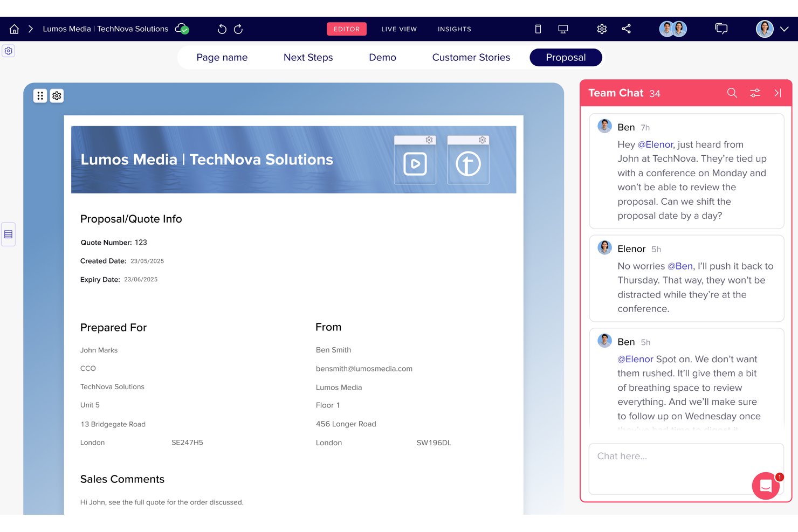The width and height of the screenshot is (798, 532).
Task: Click the banner title Lumos Media | TechNova Solutions
Action: pyautogui.click(x=207, y=160)
